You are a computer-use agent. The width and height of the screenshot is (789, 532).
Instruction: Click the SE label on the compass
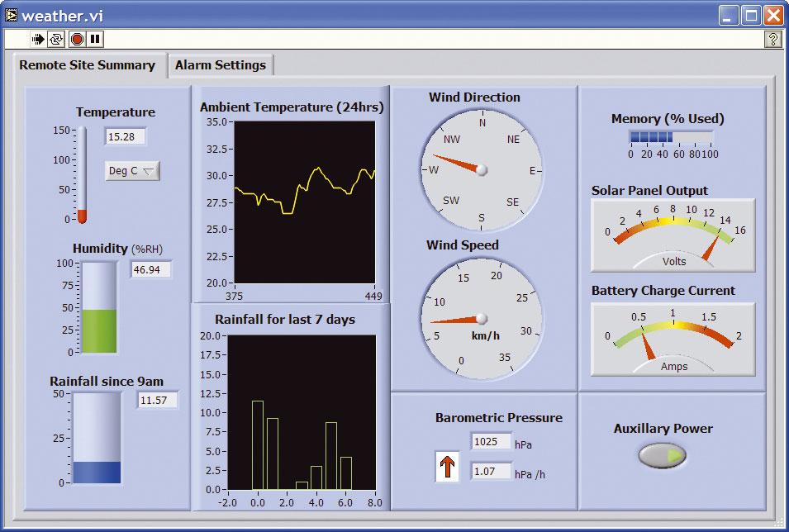pos(512,202)
